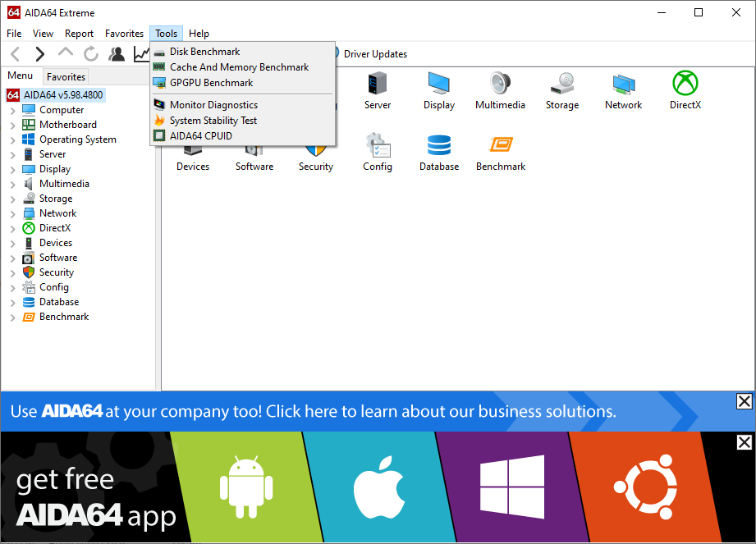Viewport: 756px width, 544px height.
Task: Open the Report menu
Action: 79,34
